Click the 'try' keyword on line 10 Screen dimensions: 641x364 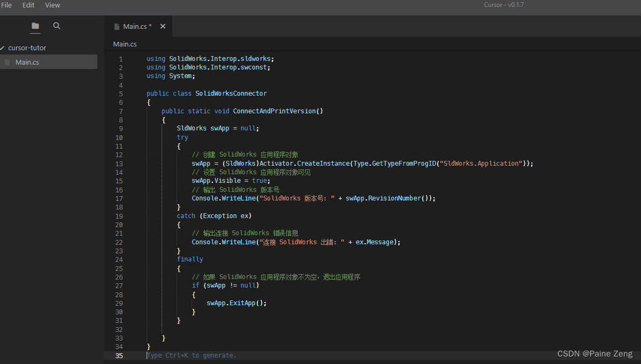(182, 137)
